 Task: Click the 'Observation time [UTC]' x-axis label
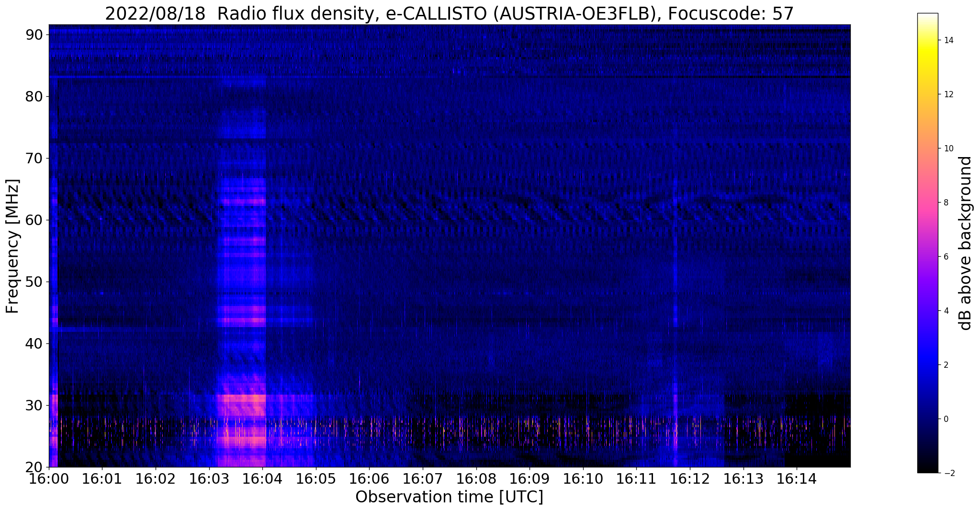point(449,497)
